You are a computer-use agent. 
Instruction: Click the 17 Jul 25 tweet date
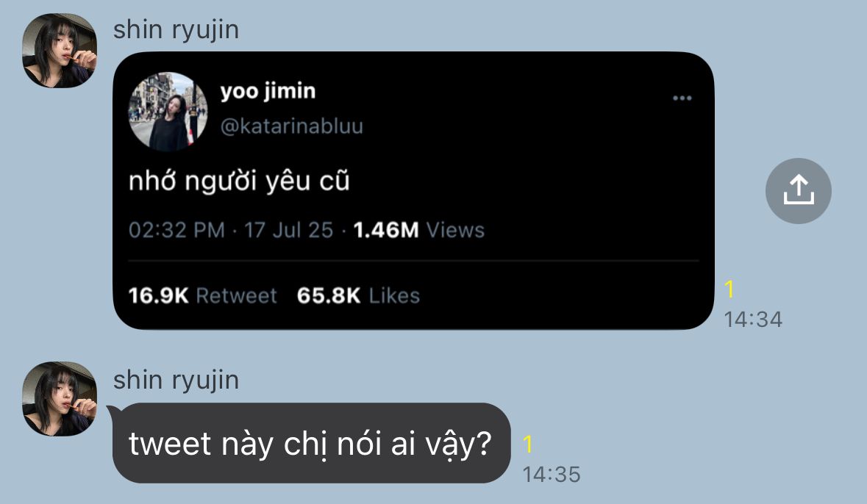pyautogui.click(x=288, y=230)
